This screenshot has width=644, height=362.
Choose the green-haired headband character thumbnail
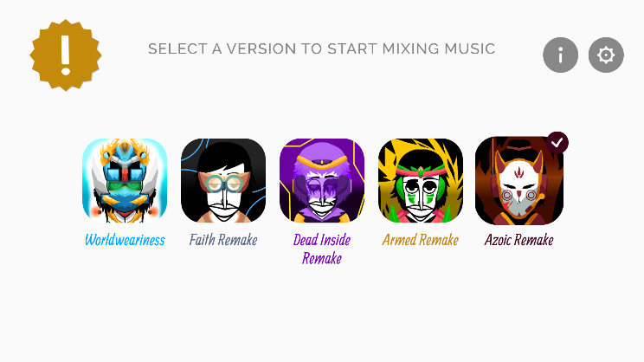click(421, 180)
